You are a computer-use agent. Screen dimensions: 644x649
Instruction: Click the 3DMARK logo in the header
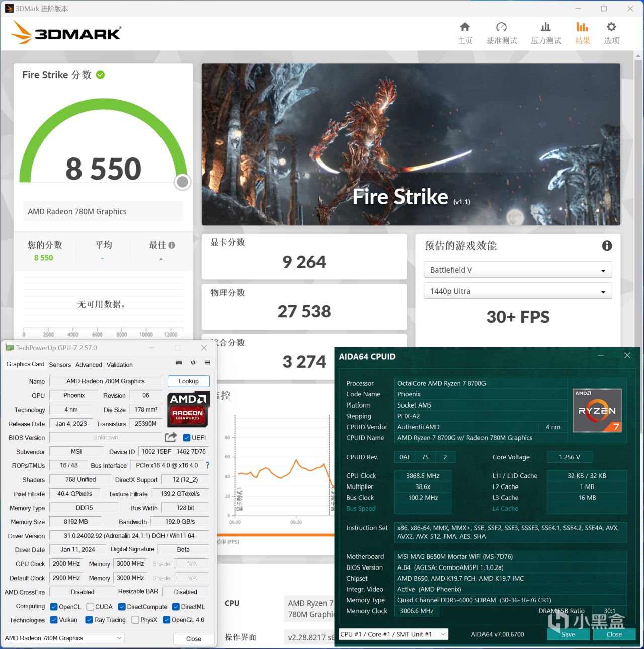click(66, 33)
